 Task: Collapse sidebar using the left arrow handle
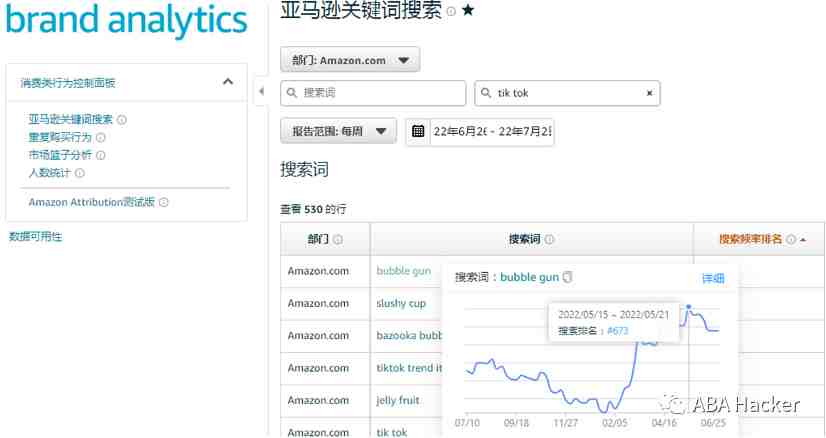click(261, 92)
